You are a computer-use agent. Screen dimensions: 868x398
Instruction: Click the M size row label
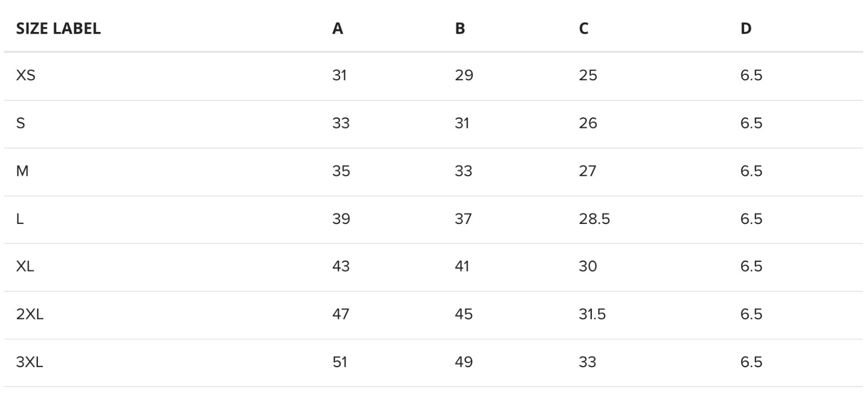(x=22, y=171)
